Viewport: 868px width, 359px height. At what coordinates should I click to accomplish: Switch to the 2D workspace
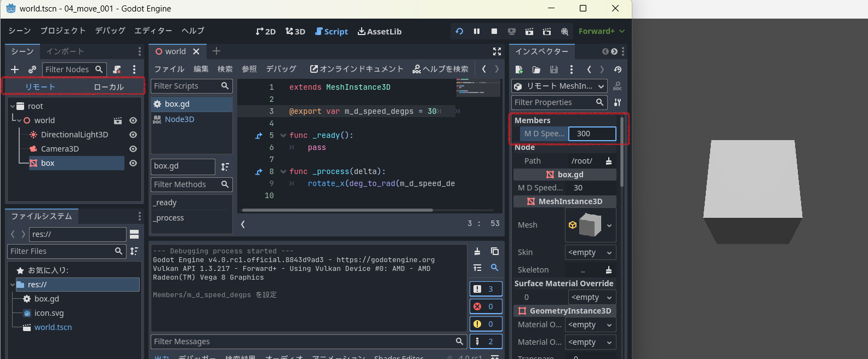[266, 32]
